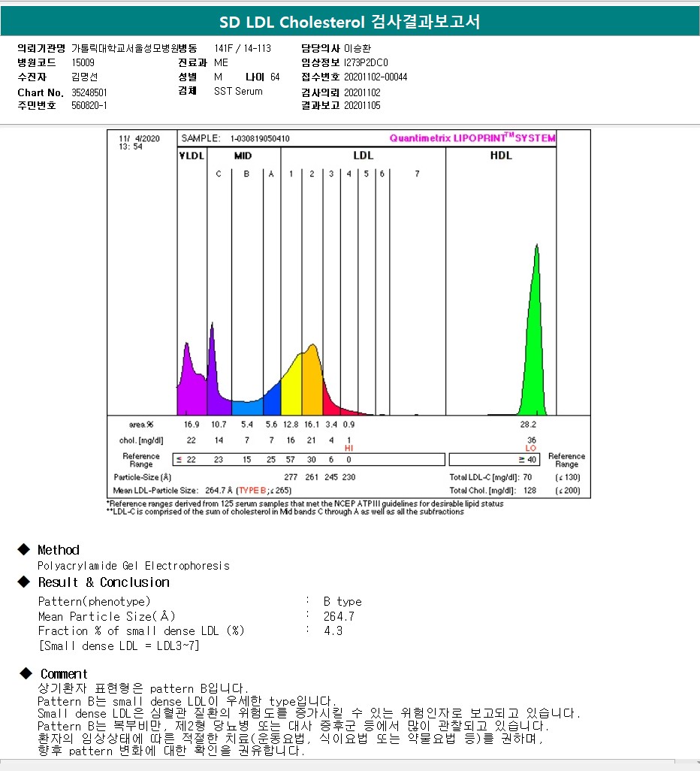Click the SD LDL Cholesterol report title banner
The width and height of the screenshot is (700, 771).
(350, 22)
